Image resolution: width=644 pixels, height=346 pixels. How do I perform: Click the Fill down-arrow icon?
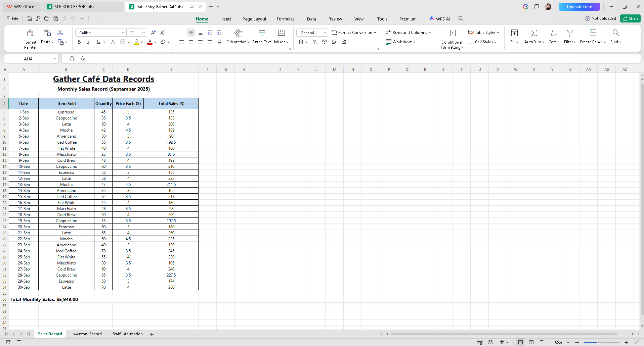(x=514, y=33)
